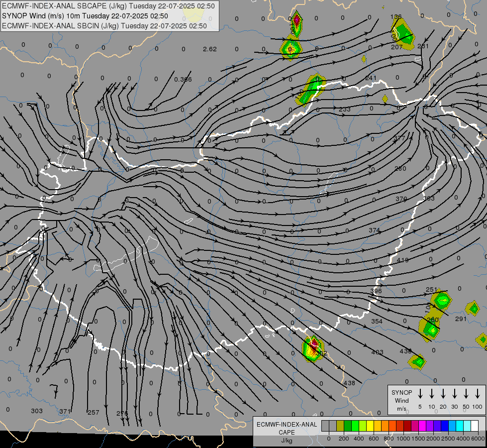Click the 200 tick label on CAPE scale
The image size is (487, 448).
click(344, 439)
